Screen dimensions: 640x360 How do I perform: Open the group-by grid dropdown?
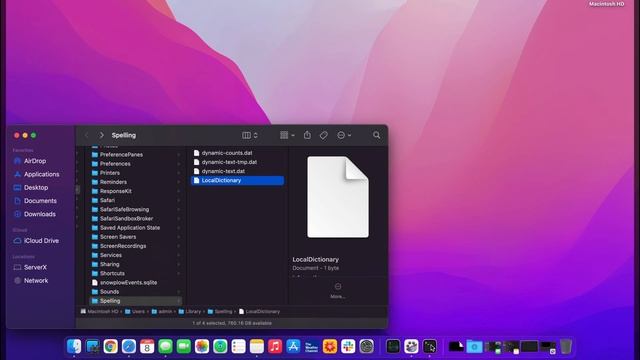(287, 135)
